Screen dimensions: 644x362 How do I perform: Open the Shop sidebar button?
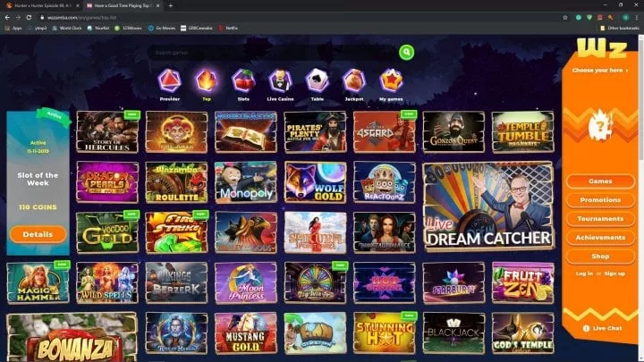click(x=600, y=257)
